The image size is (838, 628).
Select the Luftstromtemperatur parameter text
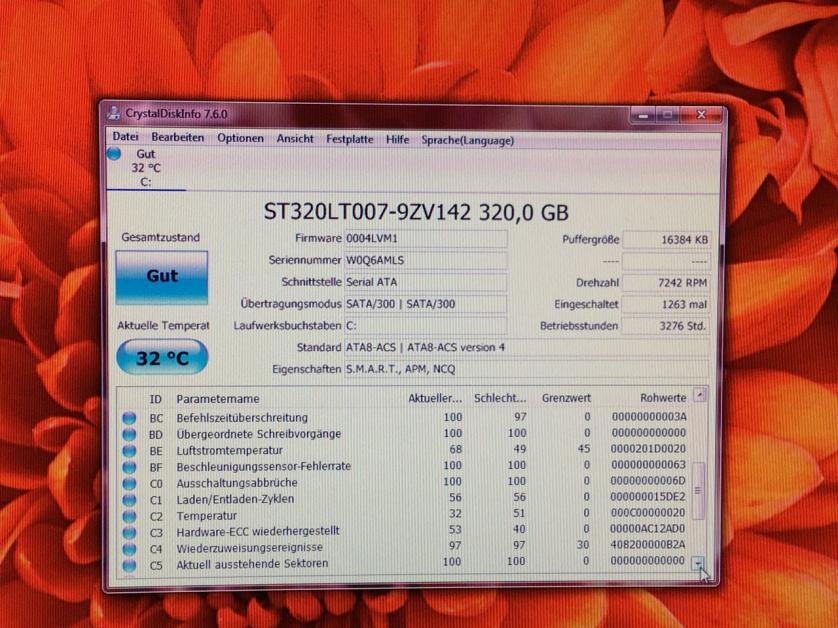click(x=229, y=451)
